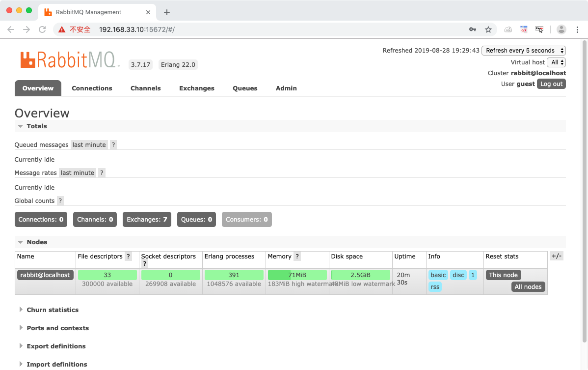Click the Erlang 22.0 version label
Viewport: 588px width, 370px height.
tap(178, 64)
